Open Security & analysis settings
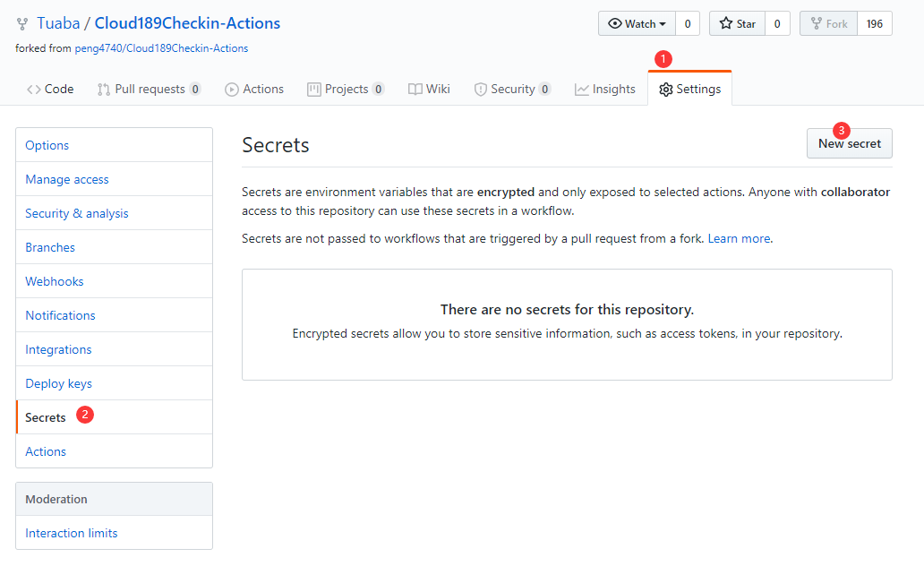 [x=77, y=213]
